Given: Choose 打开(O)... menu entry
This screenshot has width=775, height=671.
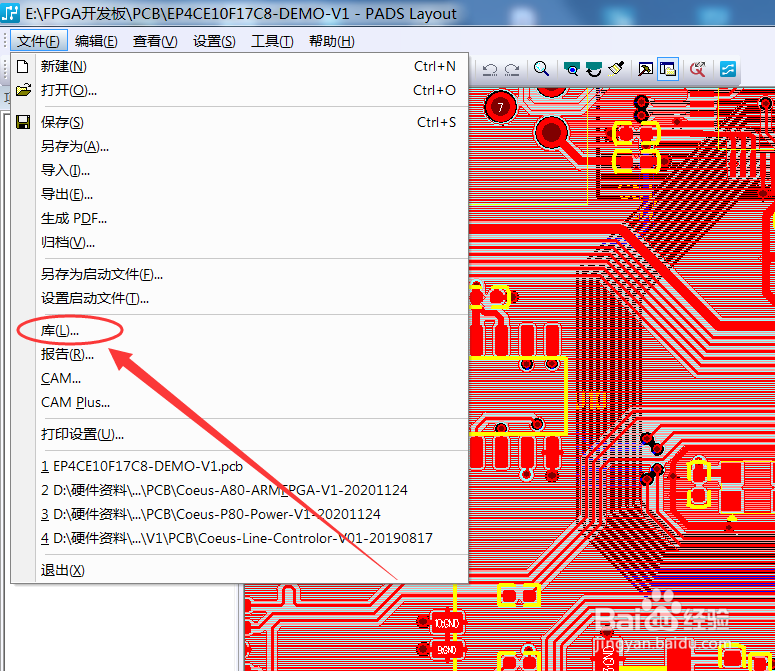Looking at the screenshot, I should [240, 90].
